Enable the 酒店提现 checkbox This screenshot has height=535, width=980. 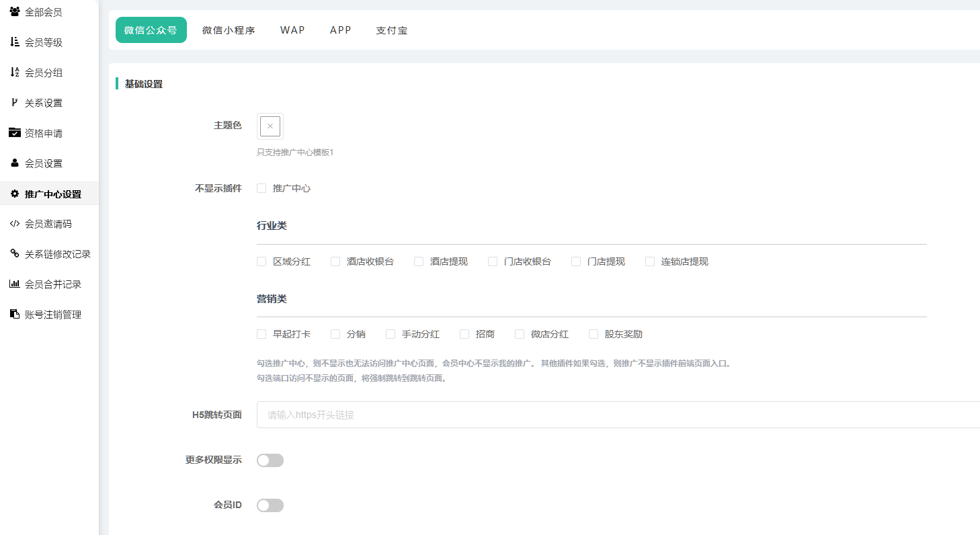click(419, 261)
